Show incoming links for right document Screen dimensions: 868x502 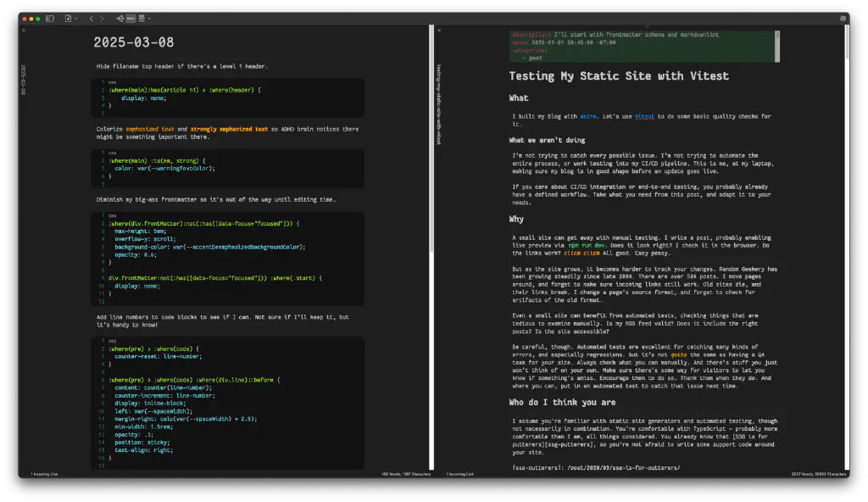tap(460, 473)
